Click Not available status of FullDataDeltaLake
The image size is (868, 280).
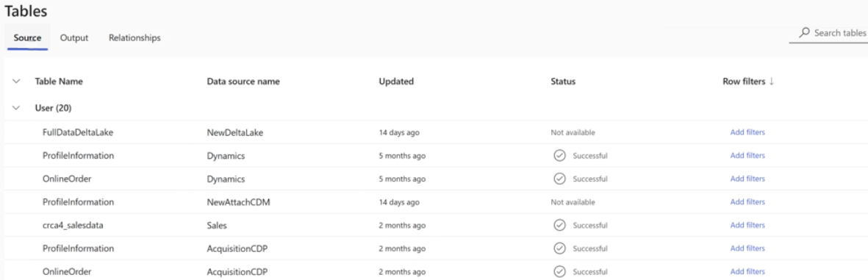tap(573, 133)
